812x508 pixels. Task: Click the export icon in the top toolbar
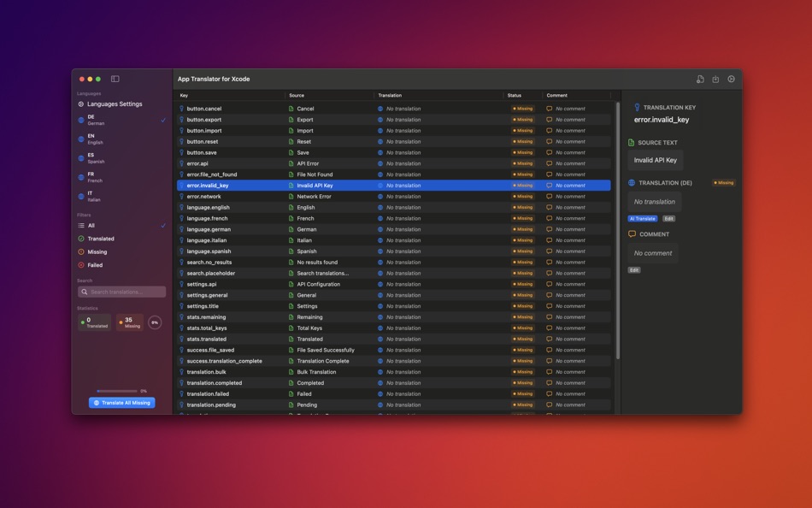point(716,78)
